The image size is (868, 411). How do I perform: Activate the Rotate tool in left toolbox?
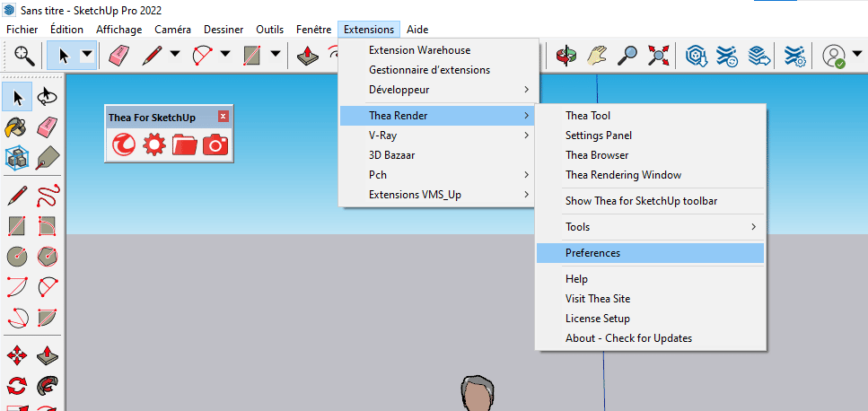point(17,385)
